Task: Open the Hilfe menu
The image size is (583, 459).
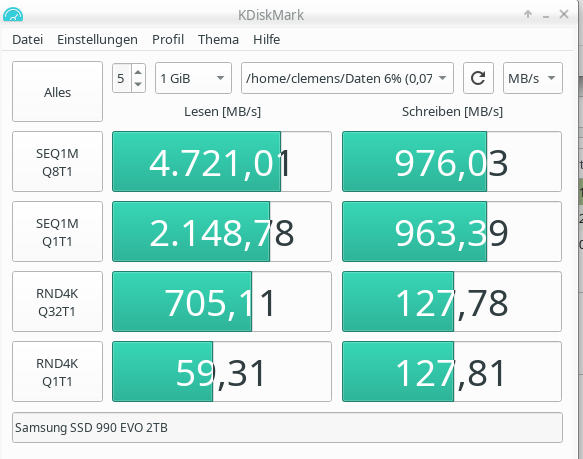Action: (267, 39)
